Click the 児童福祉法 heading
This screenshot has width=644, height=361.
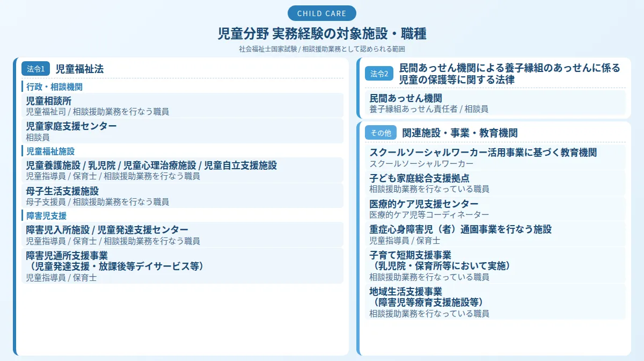coord(79,69)
